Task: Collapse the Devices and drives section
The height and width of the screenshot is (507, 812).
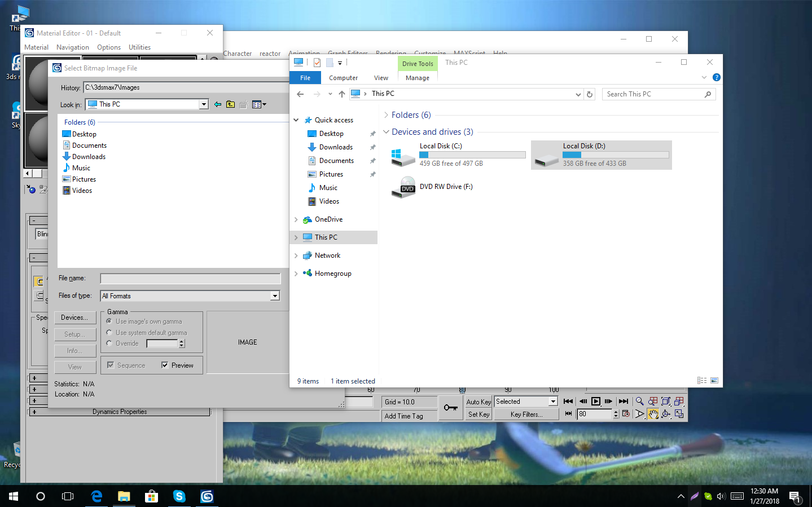Action: pyautogui.click(x=386, y=131)
